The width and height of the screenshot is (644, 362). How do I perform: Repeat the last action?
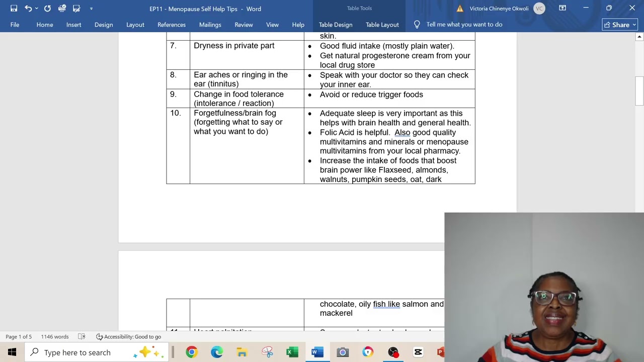click(x=47, y=9)
